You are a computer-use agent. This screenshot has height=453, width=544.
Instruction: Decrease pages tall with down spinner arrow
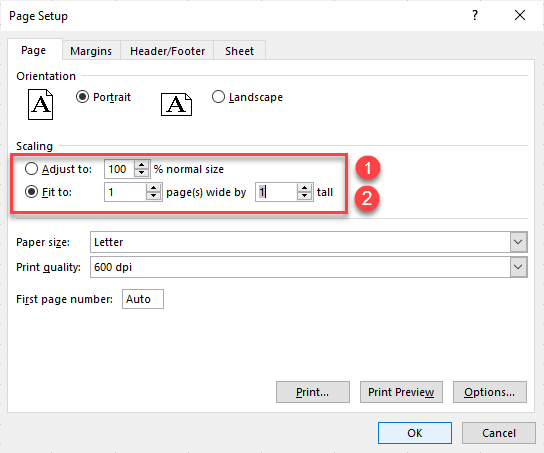(305, 196)
